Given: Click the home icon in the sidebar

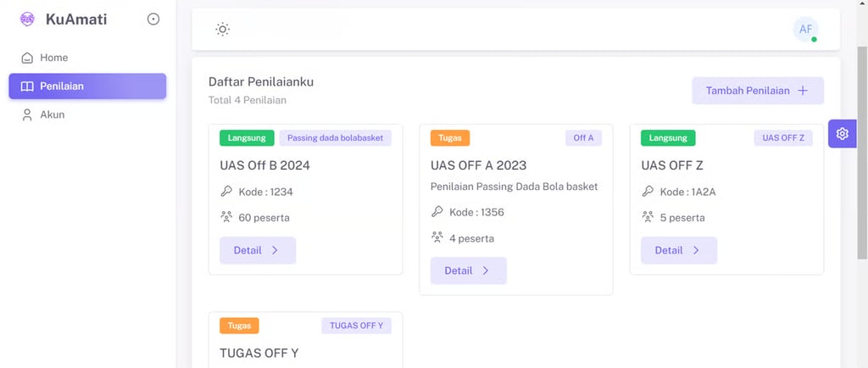Looking at the screenshot, I should click(27, 58).
